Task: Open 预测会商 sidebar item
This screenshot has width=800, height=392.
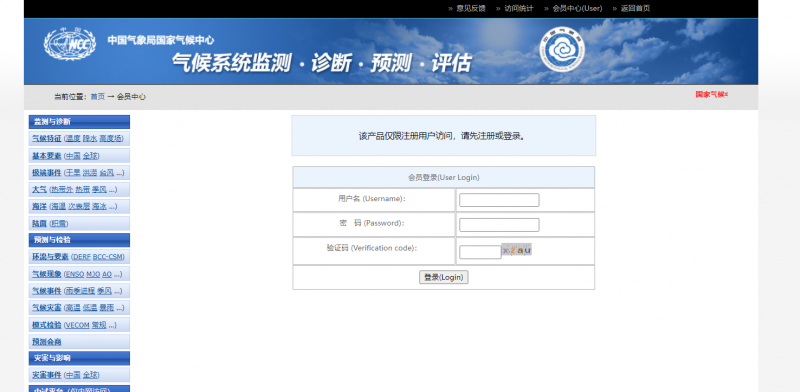Action: 46,341
